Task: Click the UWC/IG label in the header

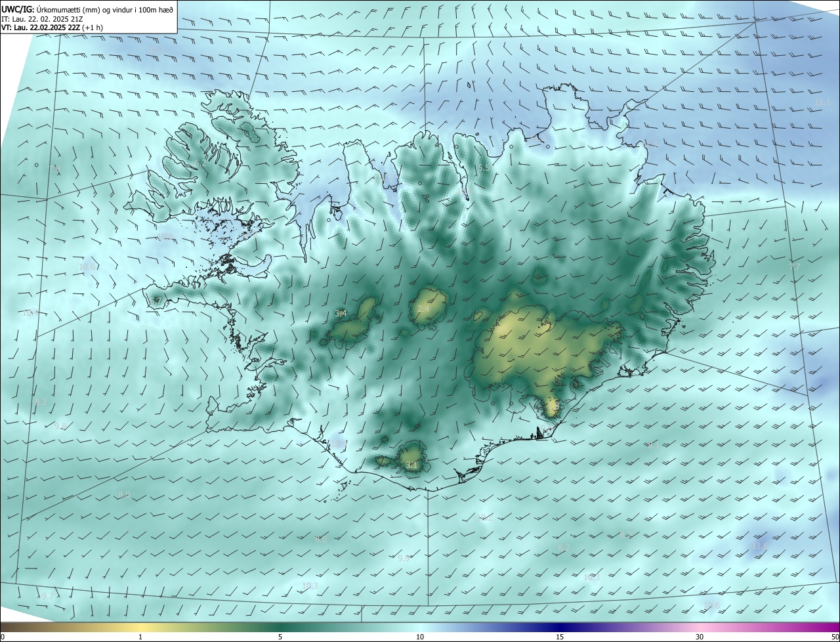Action: pos(18,9)
